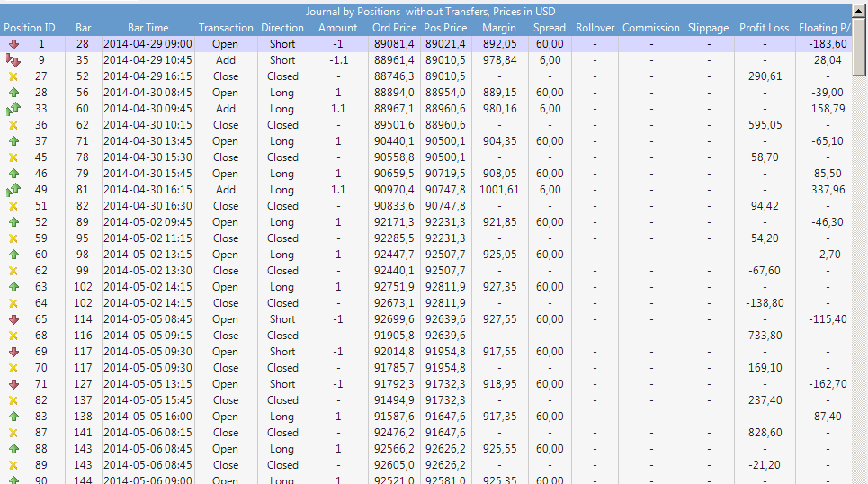Screen dimensions: 868x484
Task: Click the double green add arrow for position 33
Action: [13, 109]
